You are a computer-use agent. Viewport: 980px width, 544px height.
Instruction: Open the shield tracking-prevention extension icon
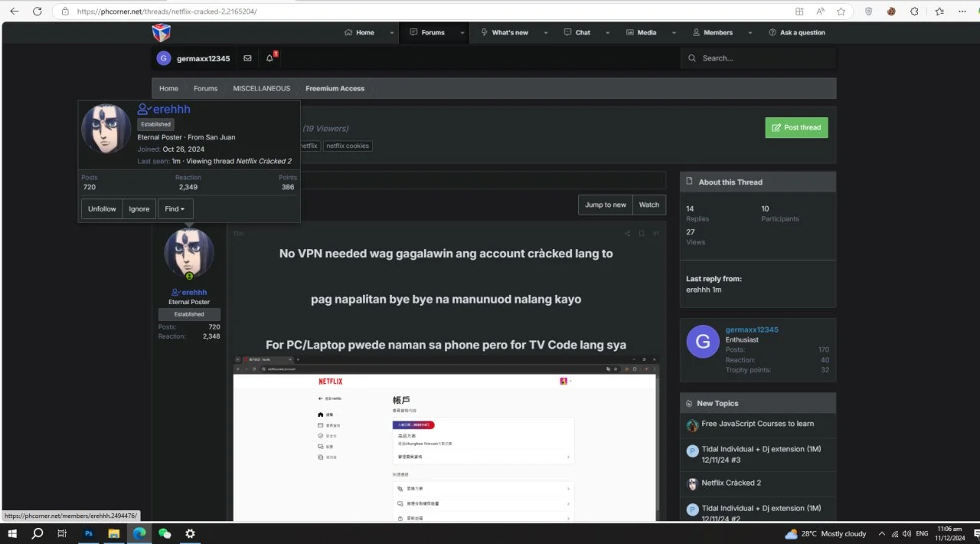click(868, 11)
